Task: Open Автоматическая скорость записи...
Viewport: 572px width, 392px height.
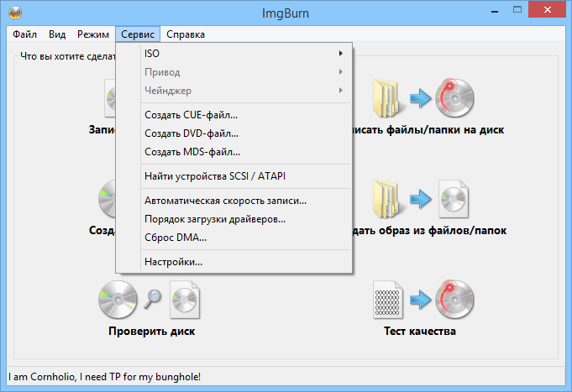Action: pyautogui.click(x=234, y=201)
